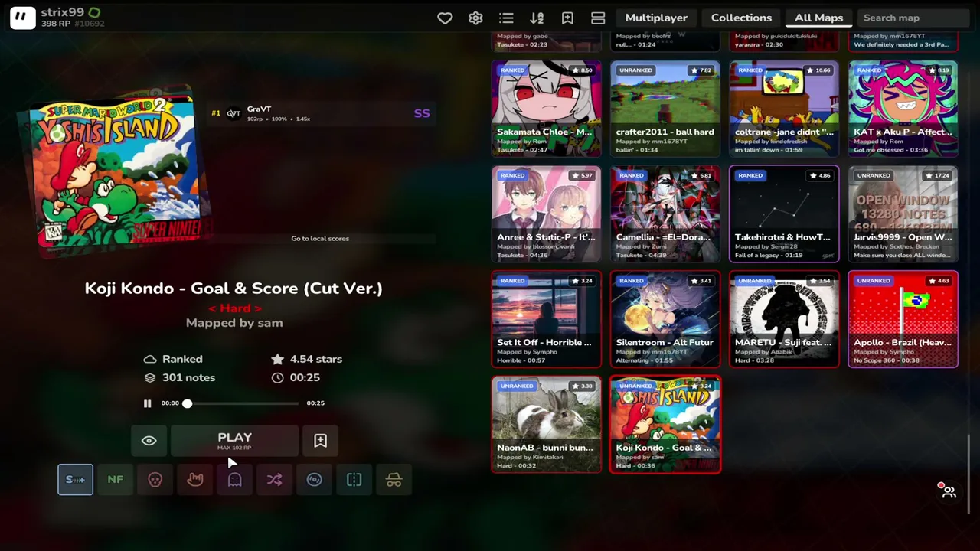Viewport: 980px width, 551px height.
Task: Select the Koji Kondo - Goal & map card
Action: pos(665,425)
